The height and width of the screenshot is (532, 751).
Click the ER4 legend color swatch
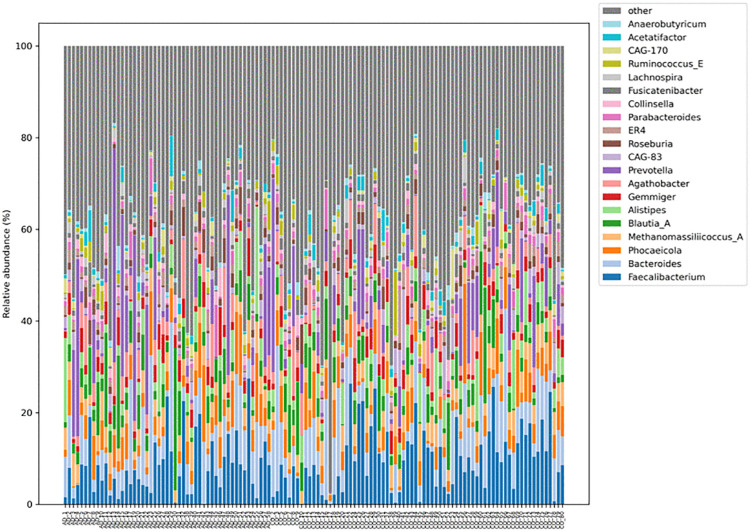click(612, 130)
